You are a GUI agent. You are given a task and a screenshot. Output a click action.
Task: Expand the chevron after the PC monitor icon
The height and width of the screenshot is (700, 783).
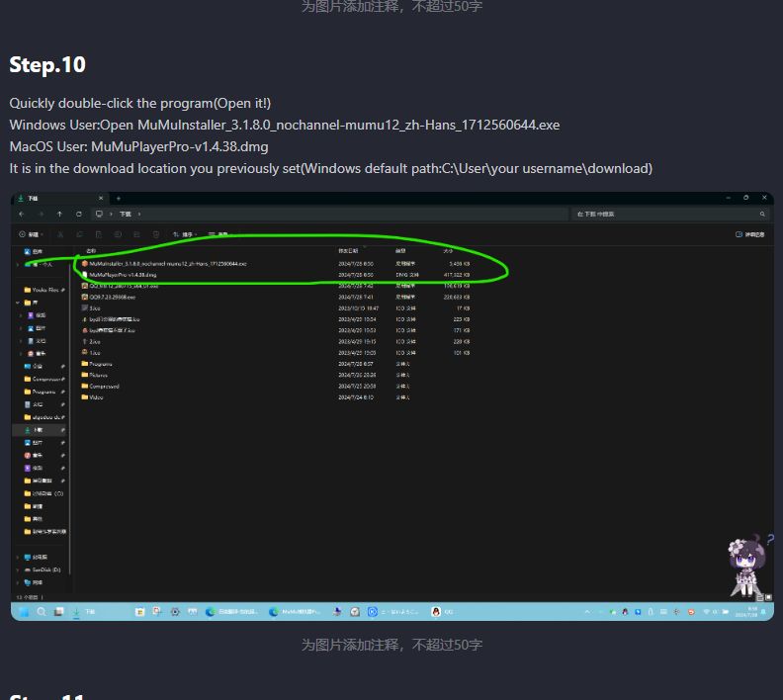point(111,215)
